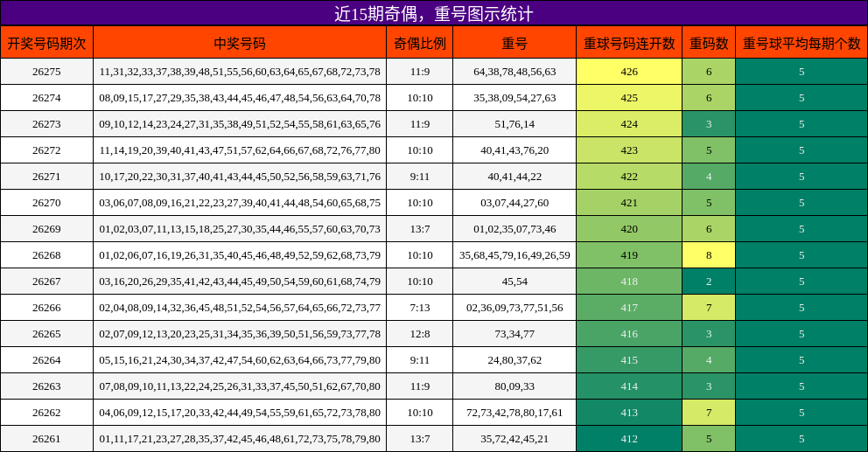Click period number 26271
This screenshot has height=452, width=868.
coord(46,177)
